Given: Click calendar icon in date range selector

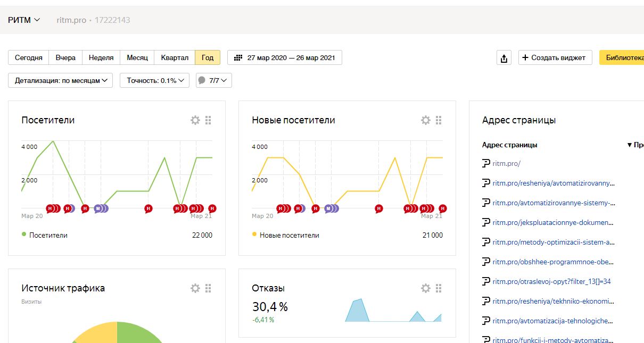Looking at the screenshot, I should [238, 57].
